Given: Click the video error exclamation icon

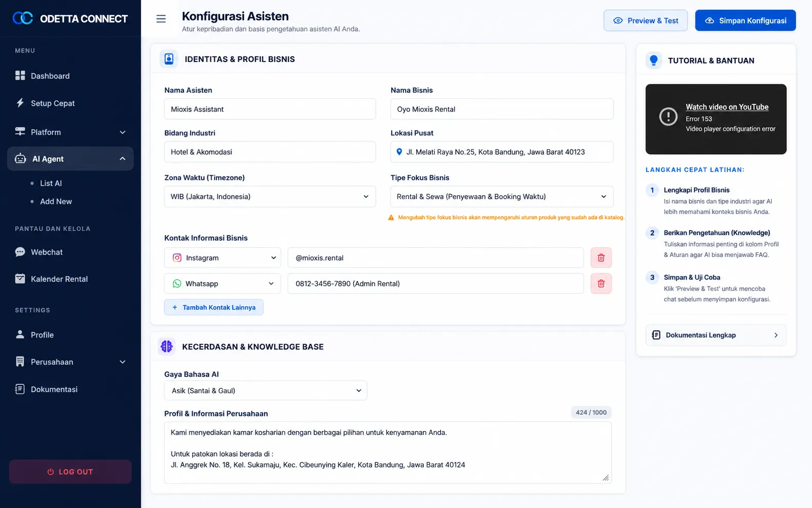Looking at the screenshot, I should click(x=668, y=116).
